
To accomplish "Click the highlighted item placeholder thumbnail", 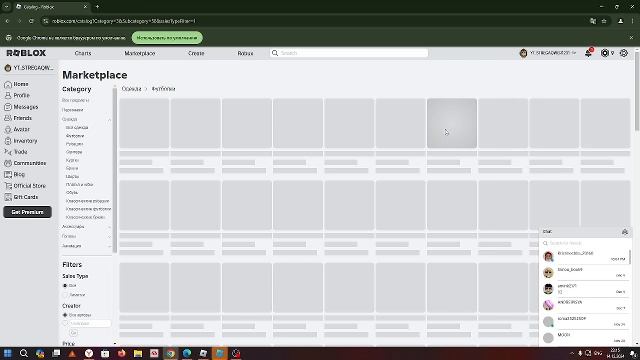I will (452, 123).
